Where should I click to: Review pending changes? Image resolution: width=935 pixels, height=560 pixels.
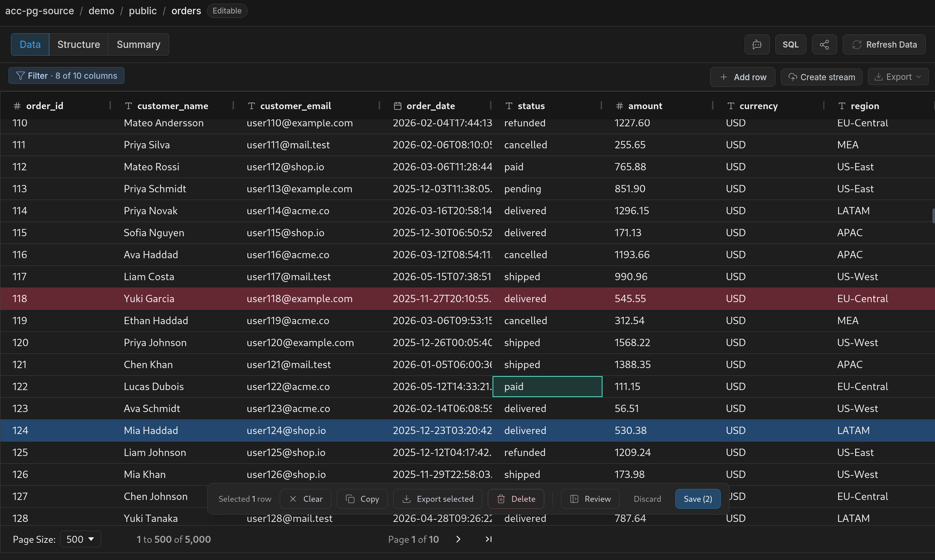(590, 499)
